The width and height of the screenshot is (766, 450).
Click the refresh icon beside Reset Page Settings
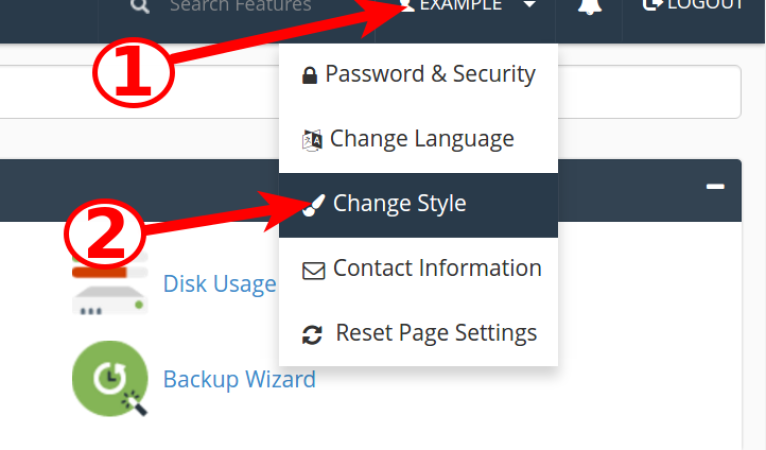click(312, 335)
